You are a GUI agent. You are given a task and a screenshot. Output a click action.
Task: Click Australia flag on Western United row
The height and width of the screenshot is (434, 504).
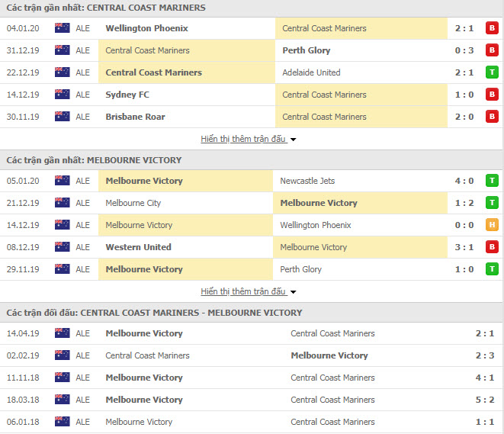click(x=62, y=247)
